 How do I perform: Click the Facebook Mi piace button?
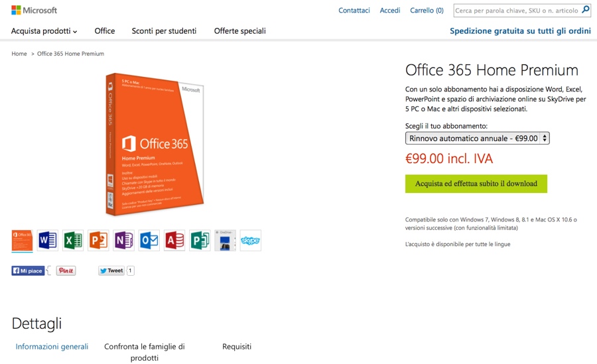[28, 271]
